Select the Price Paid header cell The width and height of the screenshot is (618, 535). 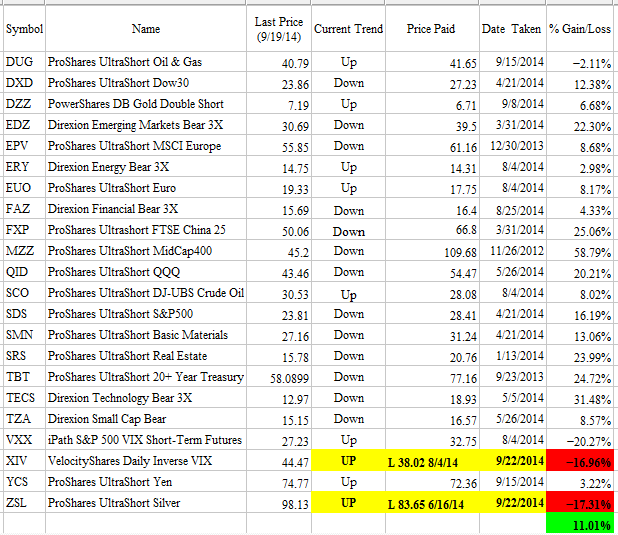(432, 28)
